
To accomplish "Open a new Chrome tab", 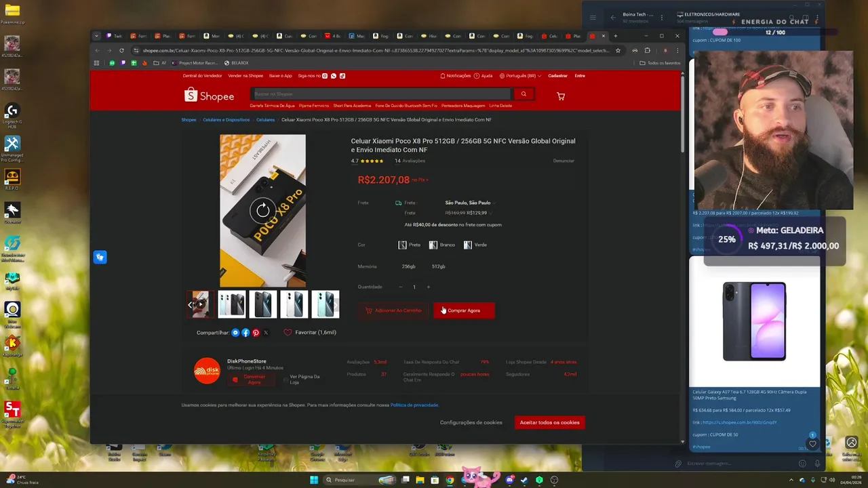I will [616, 36].
